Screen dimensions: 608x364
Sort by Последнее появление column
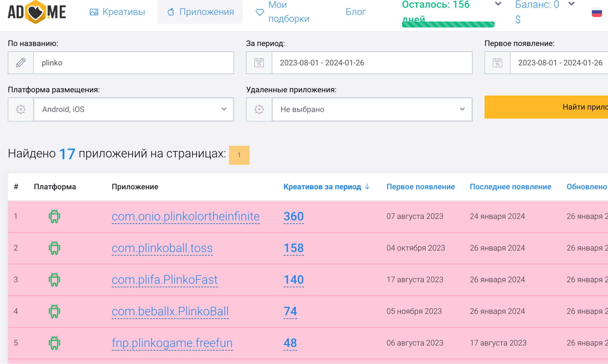[510, 187]
